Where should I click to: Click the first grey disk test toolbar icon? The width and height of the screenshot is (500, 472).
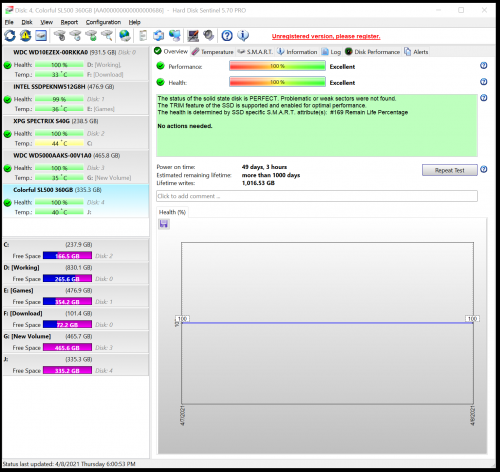(x=60, y=35)
